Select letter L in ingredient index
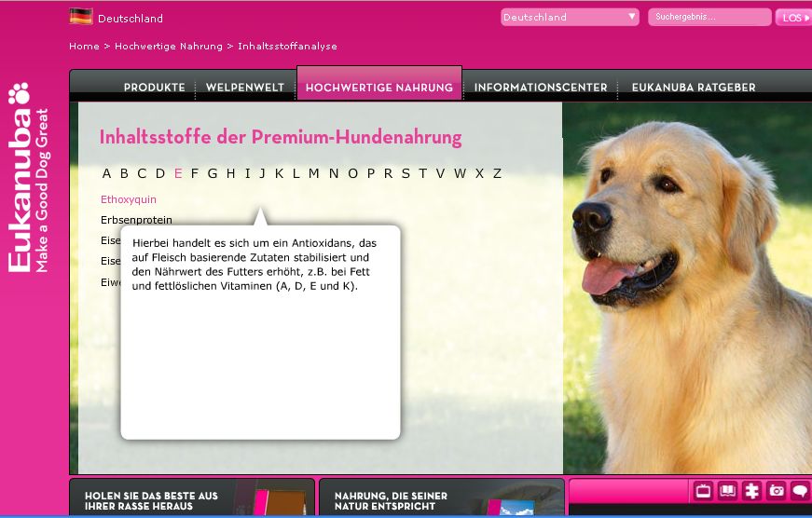Screen dimensions: 812x518 tap(296, 173)
